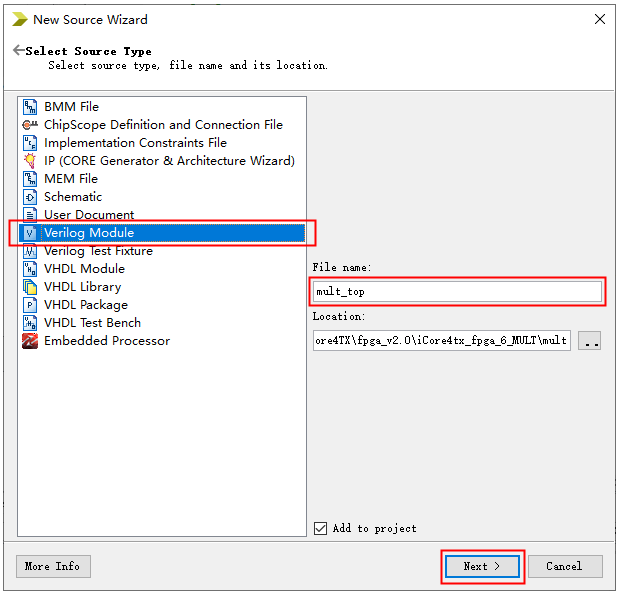The height and width of the screenshot is (595, 618).
Task: Pick VHDL Module from the list
Action: (x=84, y=269)
